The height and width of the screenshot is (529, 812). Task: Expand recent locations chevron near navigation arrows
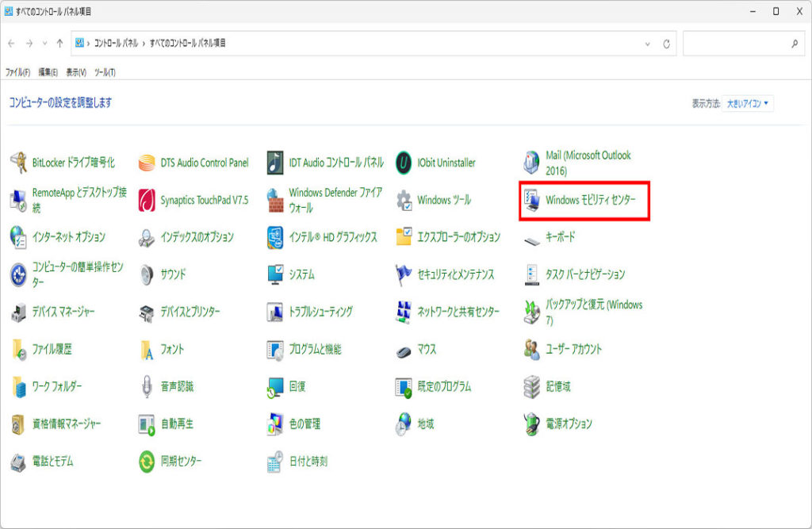coord(44,44)
